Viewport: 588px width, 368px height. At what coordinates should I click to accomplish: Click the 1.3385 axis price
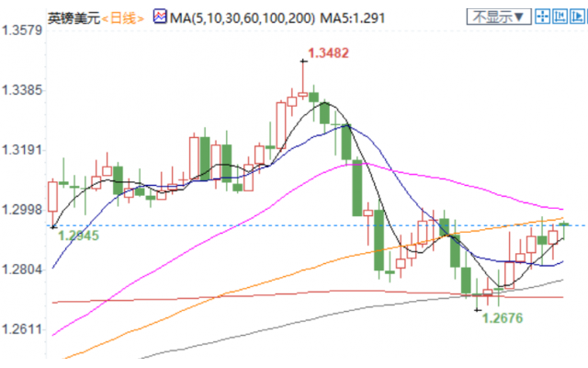coord(22,90)
